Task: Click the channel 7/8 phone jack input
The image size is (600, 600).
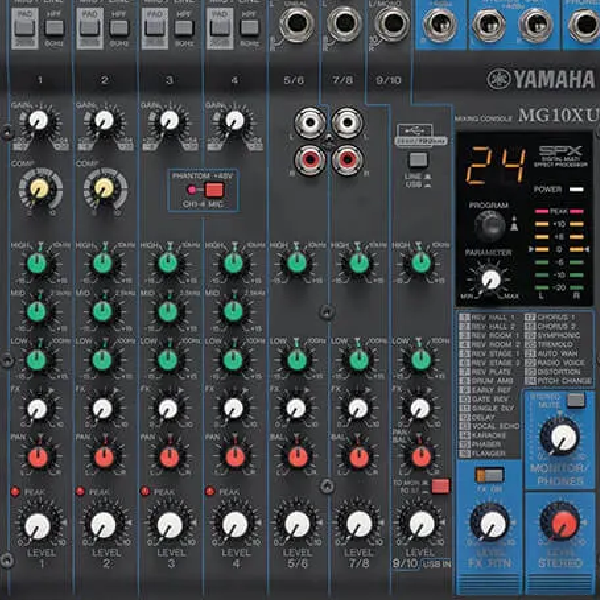Action: pos(344,24)
